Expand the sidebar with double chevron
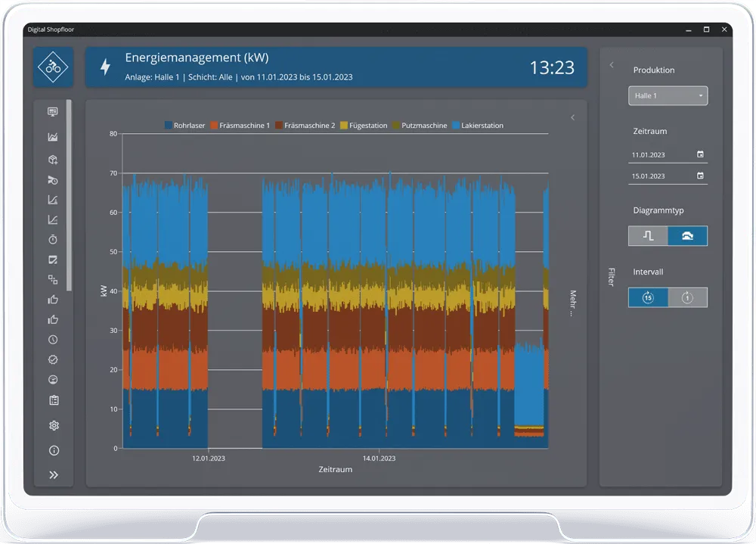This screenshot has height=544, width=756. pyautogui.click(x=54, y=475)
